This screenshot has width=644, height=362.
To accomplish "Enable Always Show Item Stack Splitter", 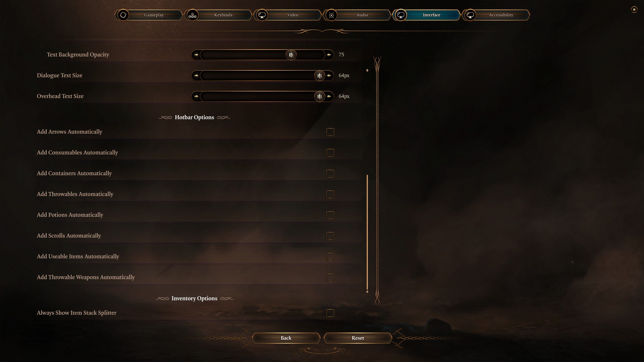I will tap(330, 313).
